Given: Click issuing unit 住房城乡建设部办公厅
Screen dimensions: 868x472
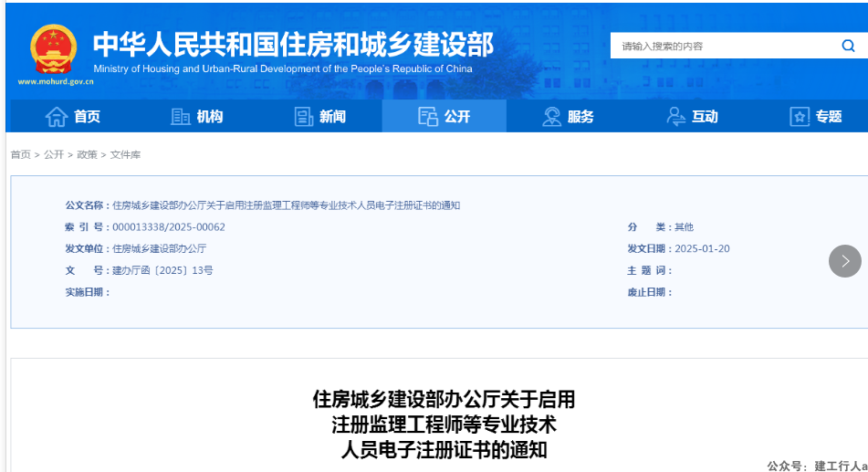Looking at the screenshot, I should click(160, 248).
